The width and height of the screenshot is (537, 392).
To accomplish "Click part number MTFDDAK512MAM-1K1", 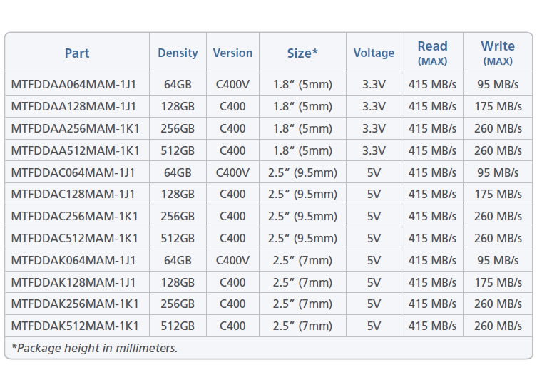I will click(75, 326).
